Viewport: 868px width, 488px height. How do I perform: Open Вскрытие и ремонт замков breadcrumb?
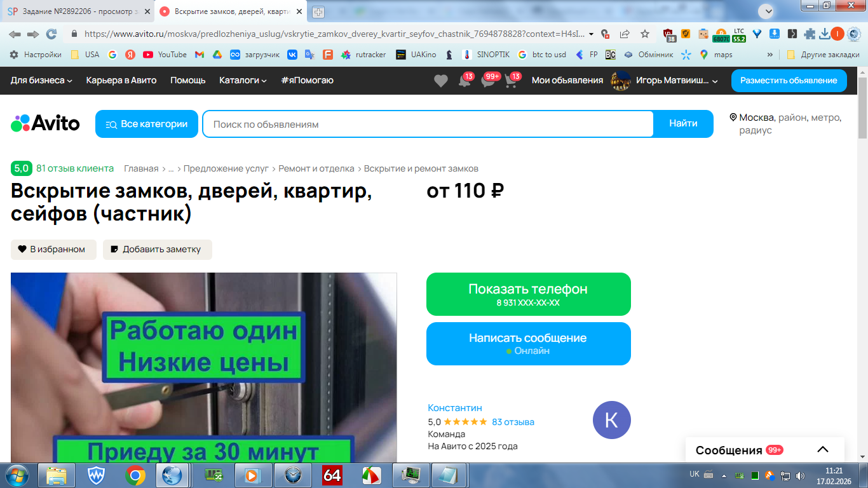coord(421,169)
